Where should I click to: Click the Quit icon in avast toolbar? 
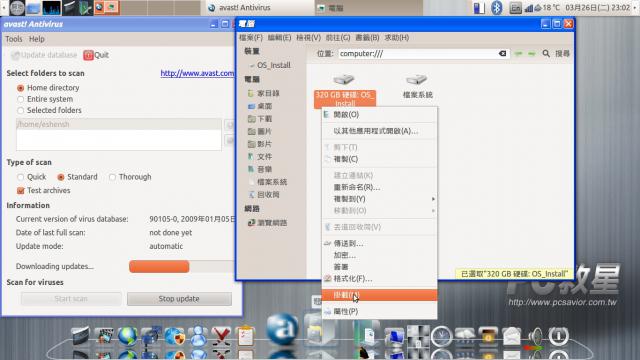point(88,55)
